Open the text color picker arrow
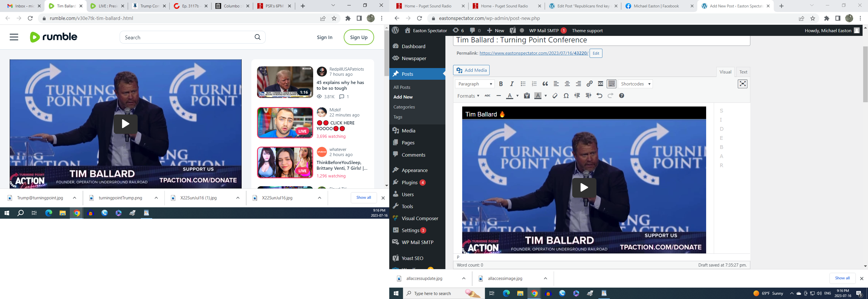This screenshot has height=299, width=868. [x=517, y=96]
